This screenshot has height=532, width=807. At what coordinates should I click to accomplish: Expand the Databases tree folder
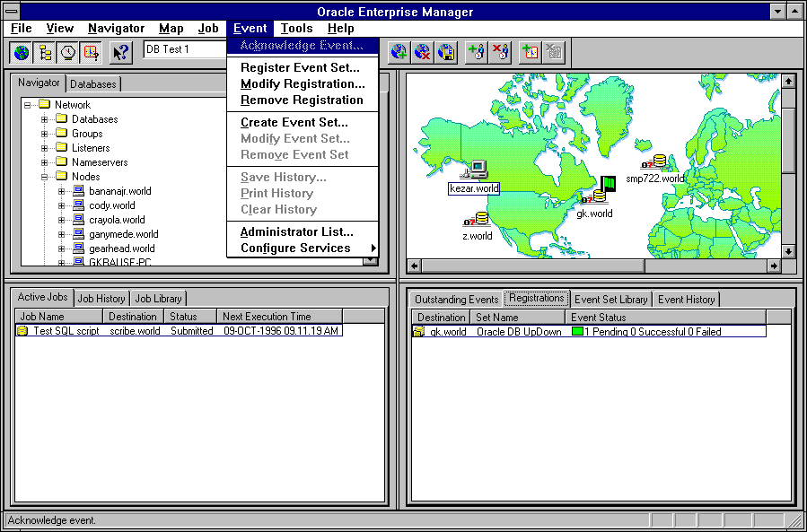(45, 119)
